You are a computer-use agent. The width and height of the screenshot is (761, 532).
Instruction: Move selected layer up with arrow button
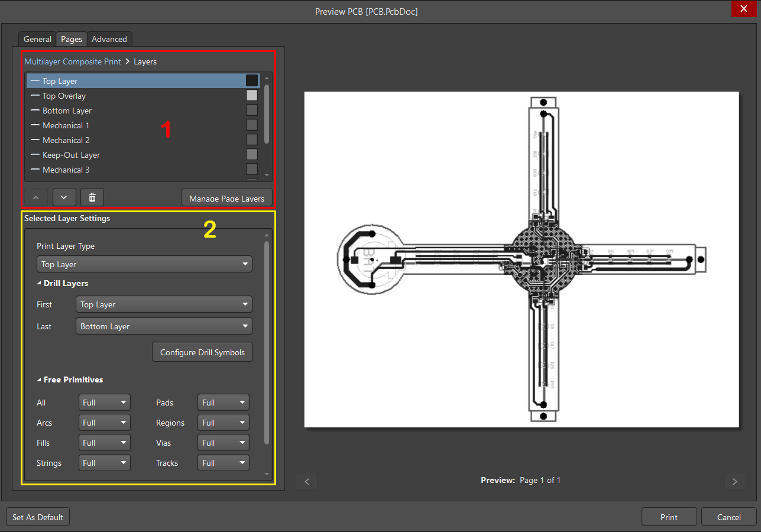coord(35,197)
